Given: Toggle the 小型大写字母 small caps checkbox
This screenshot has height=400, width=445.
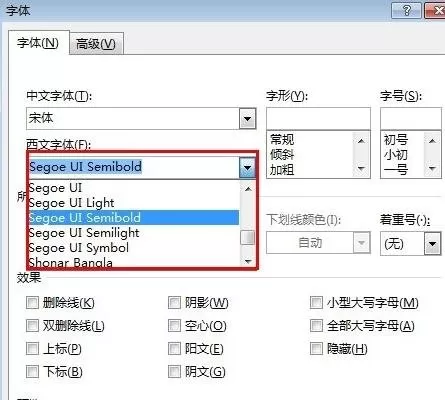Looking at the screenshot, I should point(316,303).
